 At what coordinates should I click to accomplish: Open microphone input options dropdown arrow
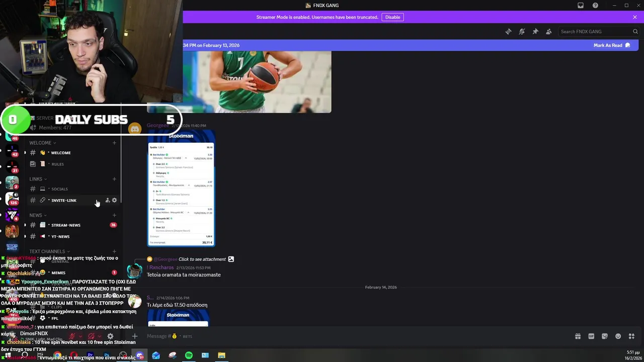tap(80, 336)
